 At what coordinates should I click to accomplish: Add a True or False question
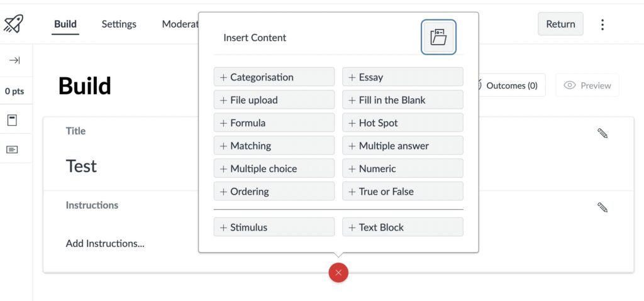(402, 192)
